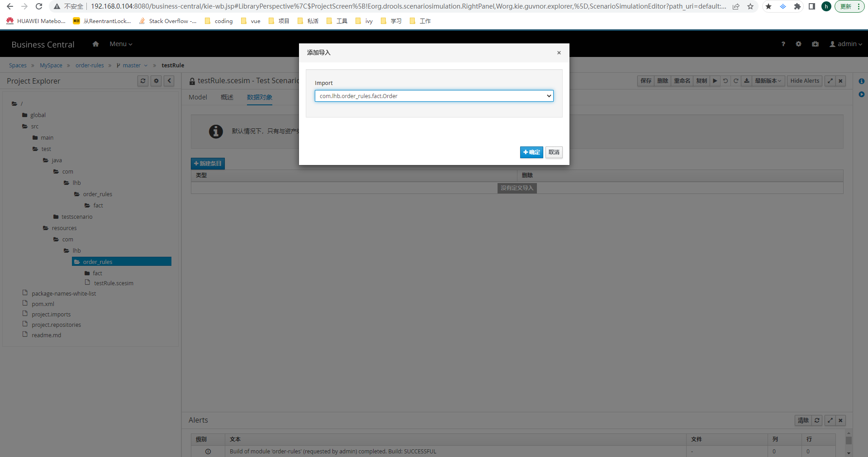Click the 确定 confirm button in dialog

point(531,152)
